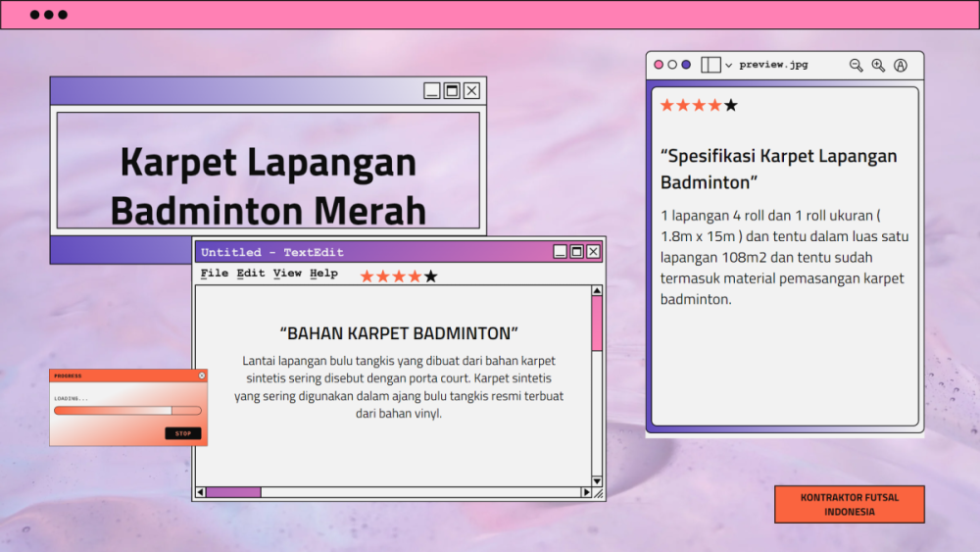Viewport: 980px width, 552px height.
Task: Click the purple horizontal scrollbar thumb in TextEdit
Action: click(x=234, y=492)
